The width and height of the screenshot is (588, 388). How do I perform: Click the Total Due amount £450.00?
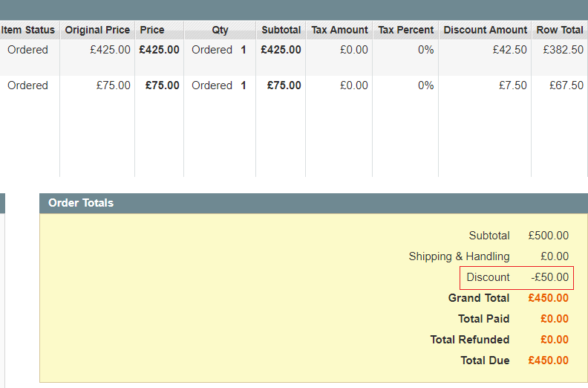point(549,360)
